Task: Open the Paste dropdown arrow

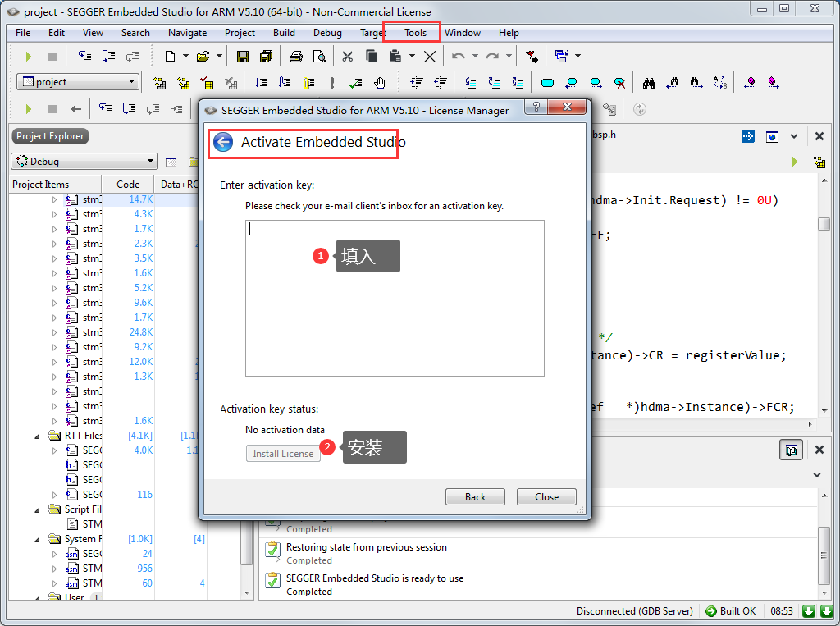Action: (412, 56)
